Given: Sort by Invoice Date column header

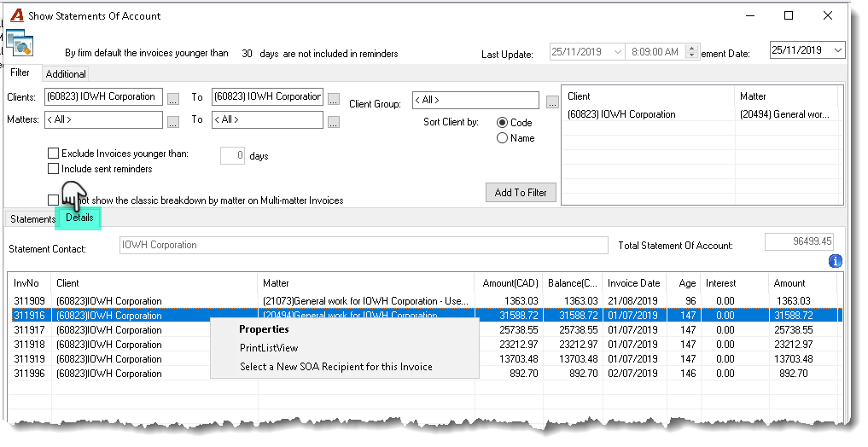Looking at the screenshot, I should tap(634, 283).
